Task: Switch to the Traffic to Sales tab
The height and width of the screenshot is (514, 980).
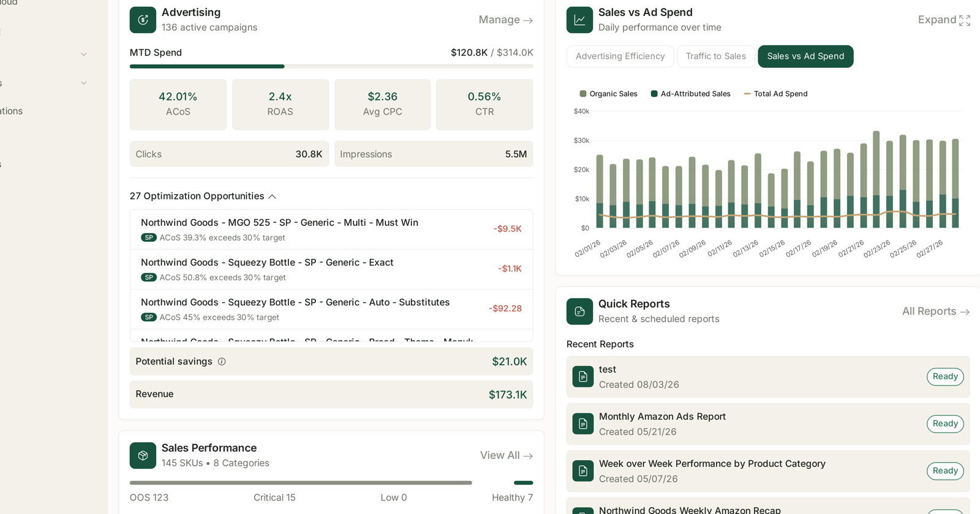Action: point(716,56)
